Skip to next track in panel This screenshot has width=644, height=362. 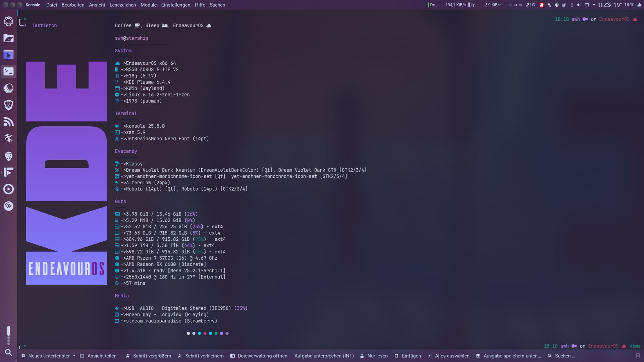(520, 5)
